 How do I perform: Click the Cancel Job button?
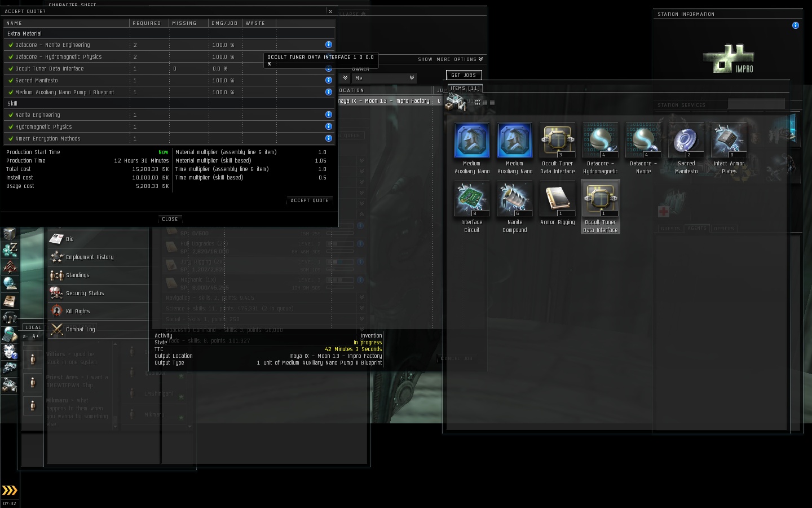pyautogui.click(x=457, y=358)
